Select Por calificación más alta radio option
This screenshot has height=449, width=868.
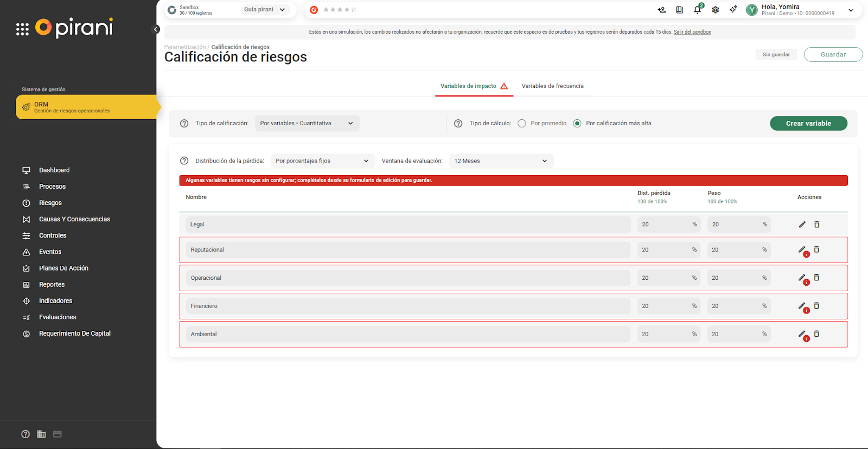point(577,124)
